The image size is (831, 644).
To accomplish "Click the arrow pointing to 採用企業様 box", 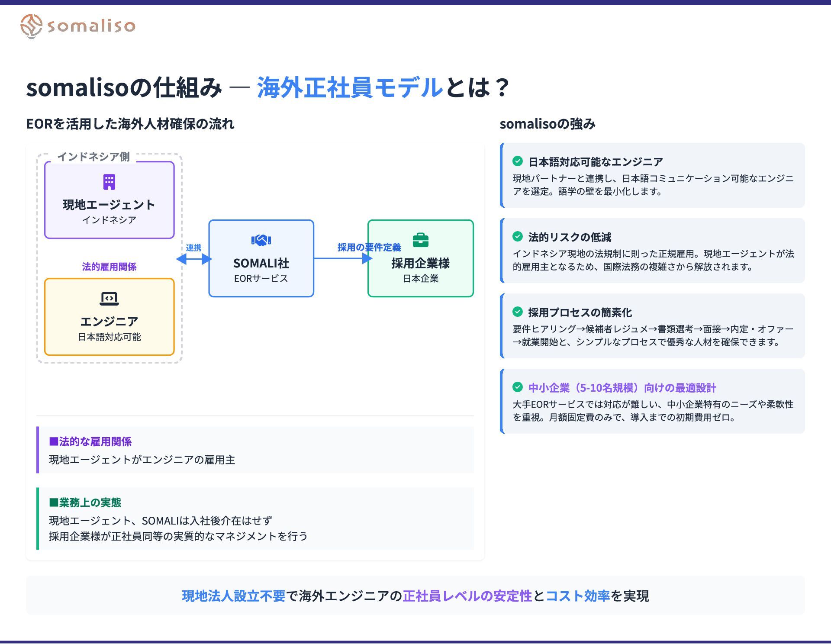I will coord(343,258).
